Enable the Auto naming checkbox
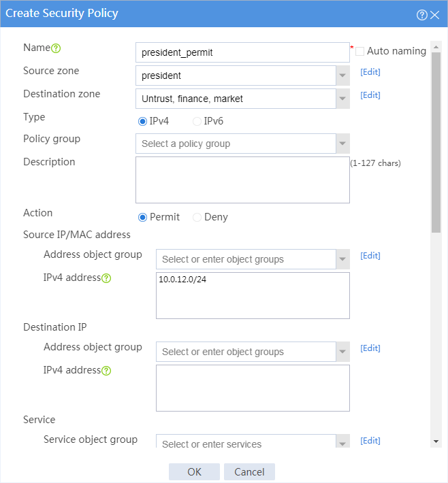 pos(359,51)
